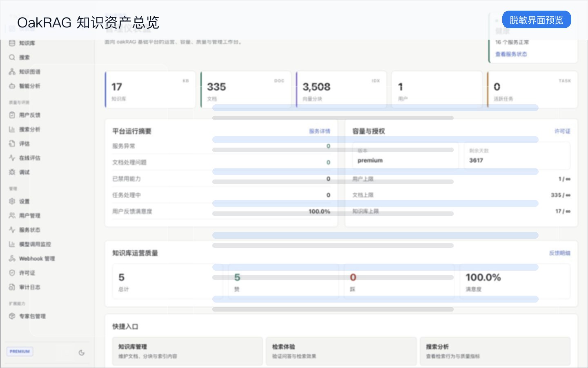Open the 反馈明细 link

[x=560, y=253]
